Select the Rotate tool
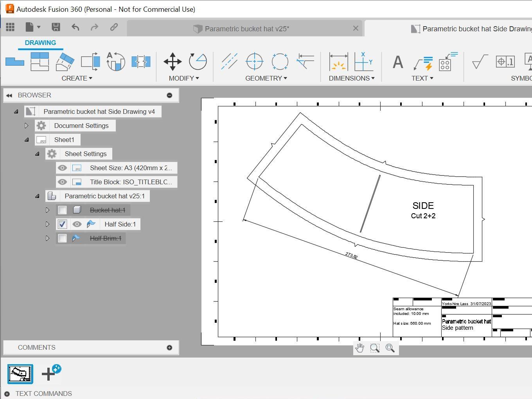The image size is (532, 399). (x=198, y=61)
